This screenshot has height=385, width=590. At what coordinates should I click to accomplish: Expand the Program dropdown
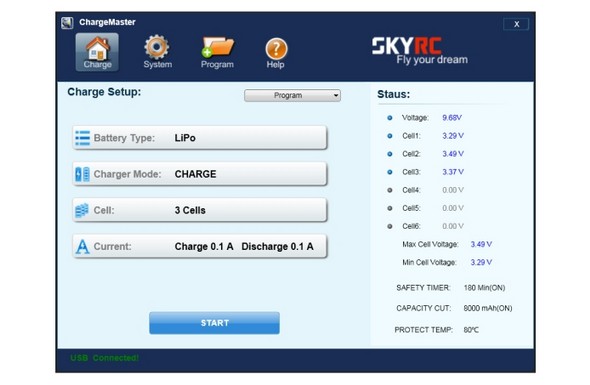pyautogui.click(x=292, y=96)
